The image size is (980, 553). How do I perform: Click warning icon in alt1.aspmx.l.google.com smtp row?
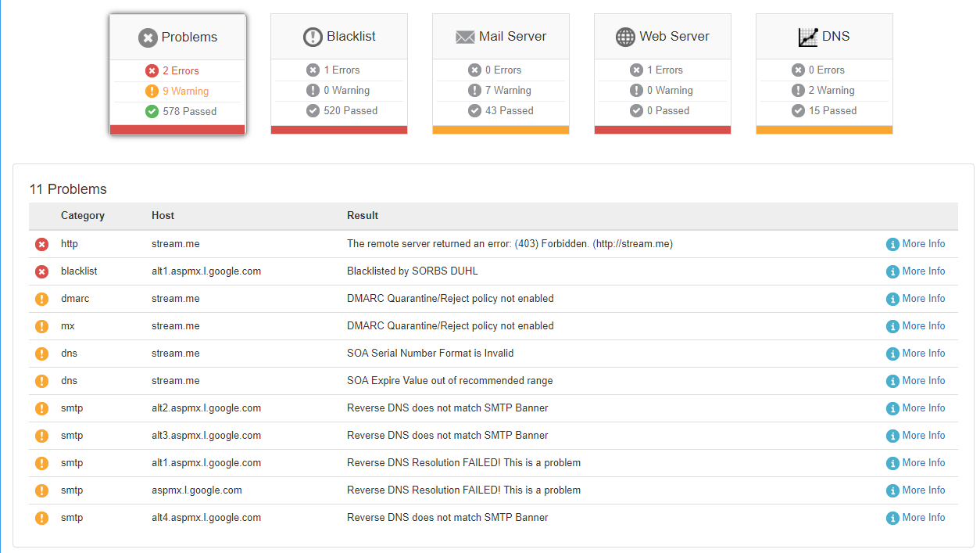[x=42, y=464]
